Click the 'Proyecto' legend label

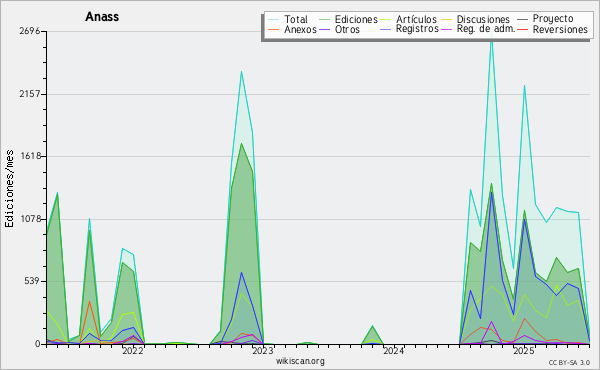click(x=553, y=19)
